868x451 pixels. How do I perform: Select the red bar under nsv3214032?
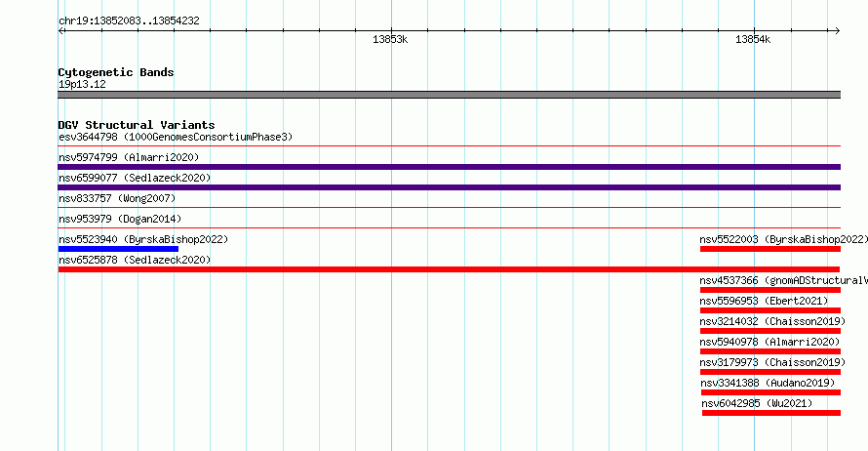click(770, 331)
